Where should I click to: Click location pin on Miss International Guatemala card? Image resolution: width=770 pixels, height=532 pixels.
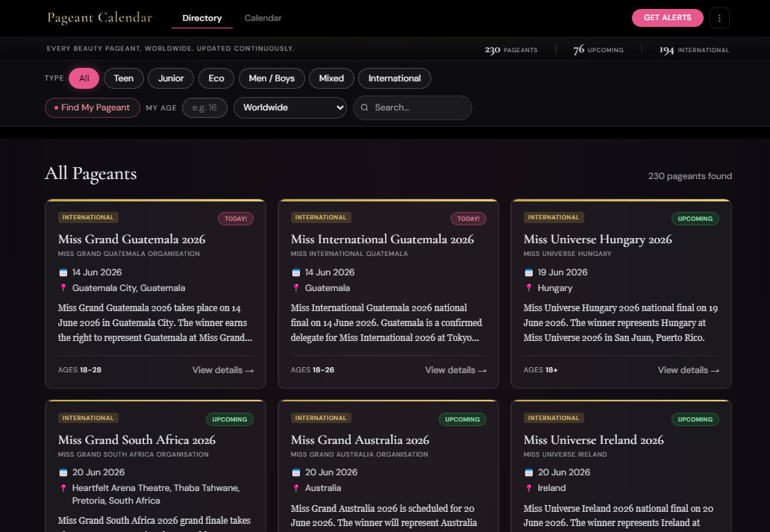[295, 288]
